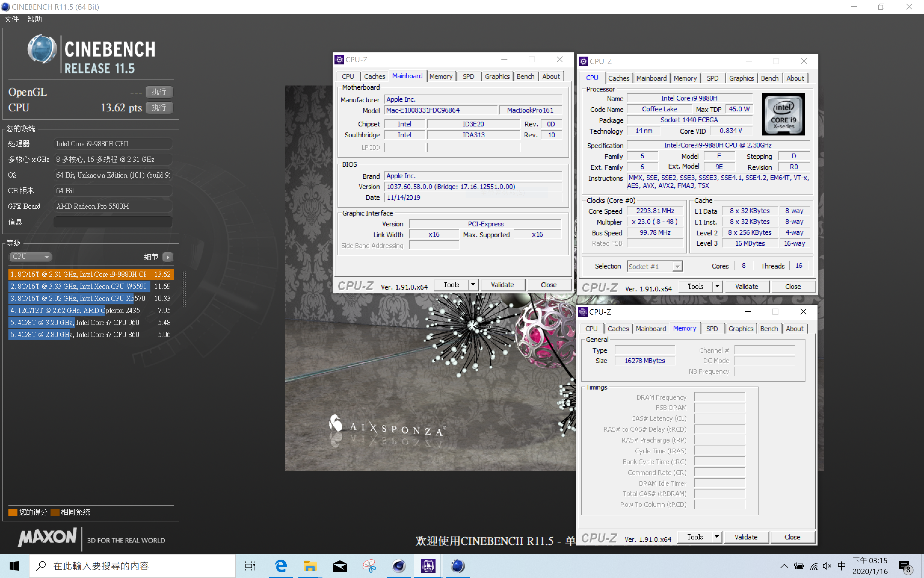Open the CPU tab in Memory window
Image resolution: width=924 pixels, height=578 pixels.
pos(591,328)
